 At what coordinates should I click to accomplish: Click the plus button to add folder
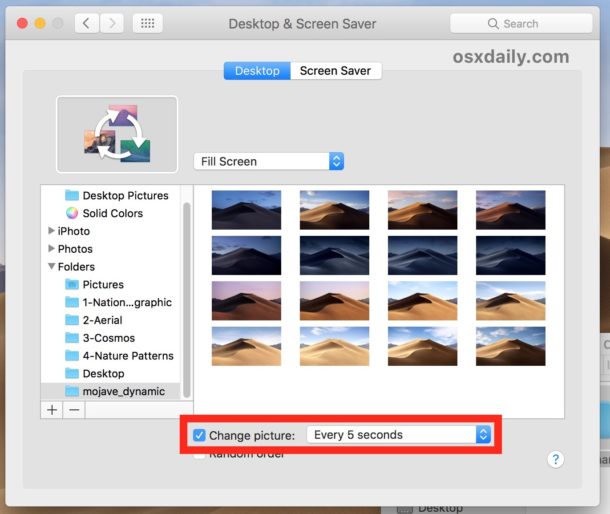52,410
